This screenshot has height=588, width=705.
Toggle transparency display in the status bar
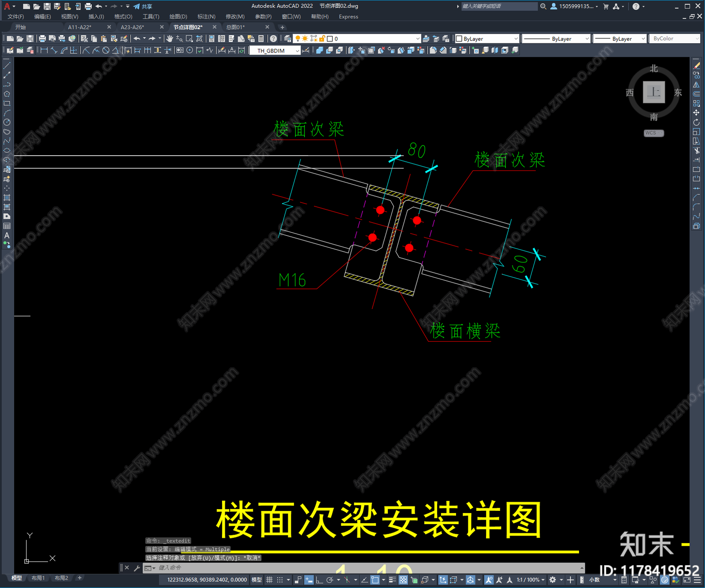pos(403,580)
